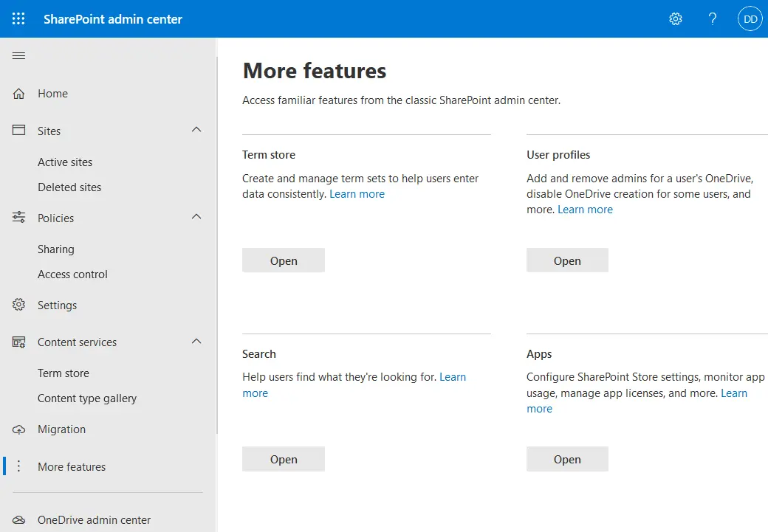768x532 pixels.
Task: Click Open button under User profiles
Action: tap(567, 260)
